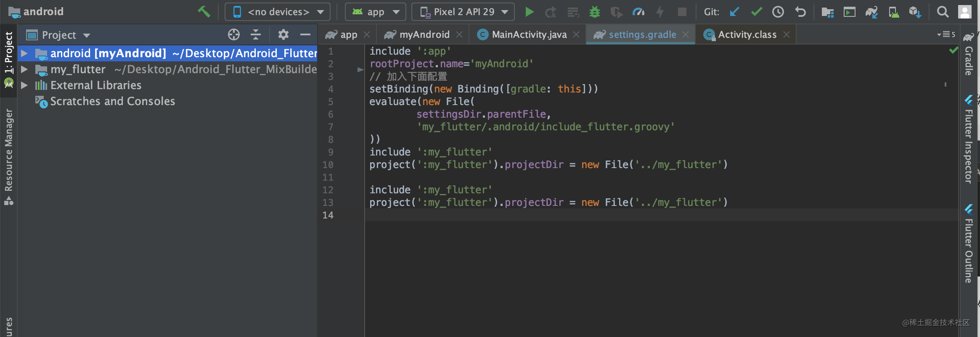Open the no devices selector dropdown

pyautogui.click(x=278, y=12)
